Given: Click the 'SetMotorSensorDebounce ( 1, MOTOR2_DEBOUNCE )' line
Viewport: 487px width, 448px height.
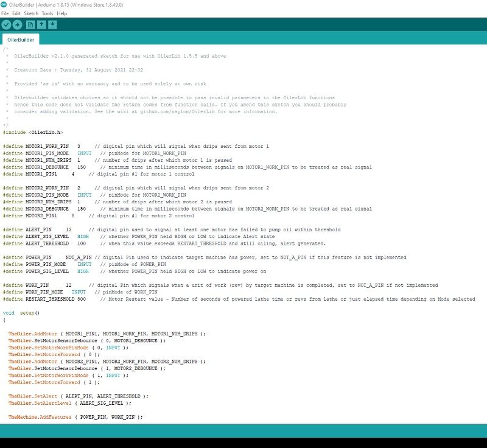Looking at the screenshot, I should (87, 368).
